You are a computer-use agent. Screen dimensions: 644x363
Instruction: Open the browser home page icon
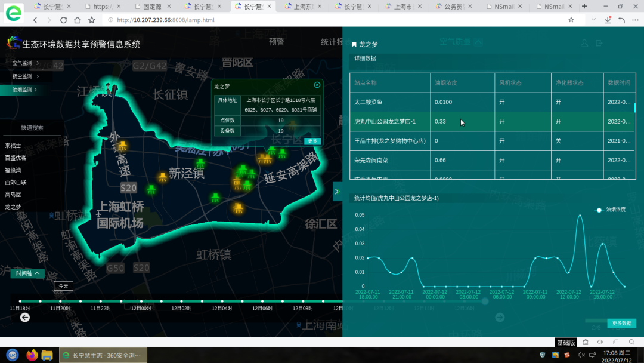[x=77, y=20]
